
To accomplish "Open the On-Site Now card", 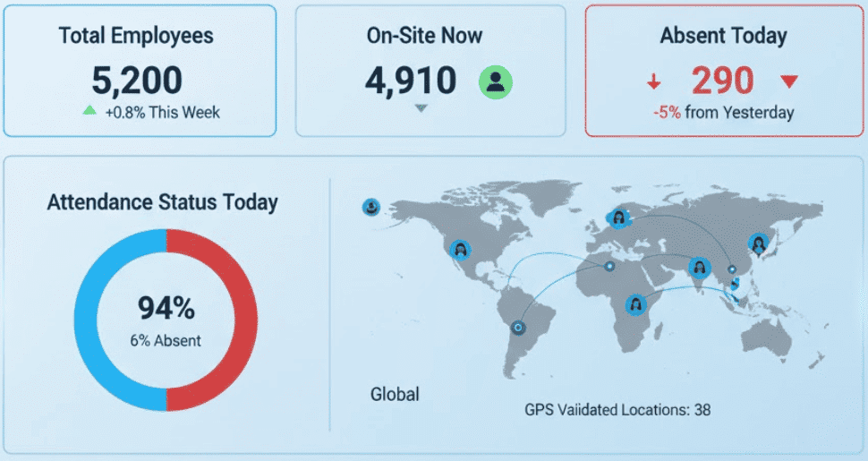I will click(x=430, y=71).
